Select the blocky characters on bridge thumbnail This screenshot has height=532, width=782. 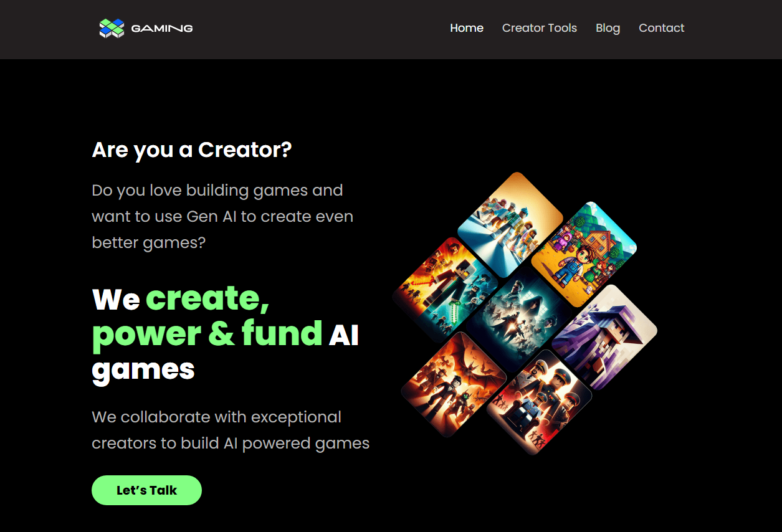[510, 224]
